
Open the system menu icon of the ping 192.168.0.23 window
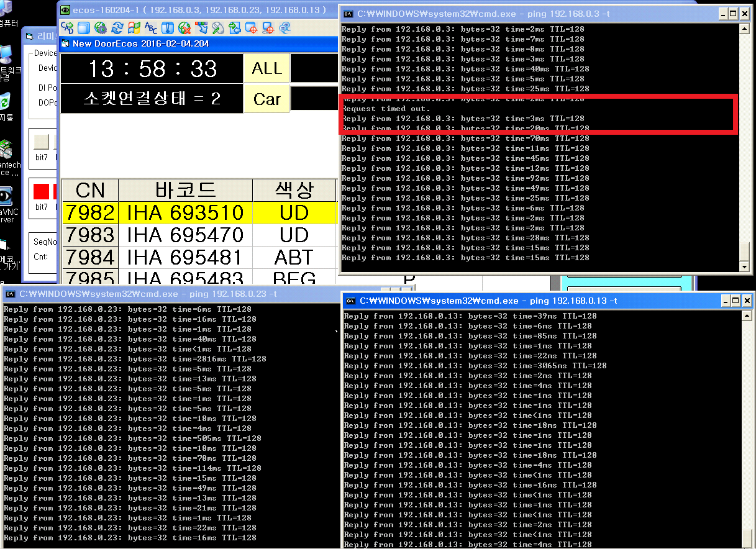click(11, 294)
